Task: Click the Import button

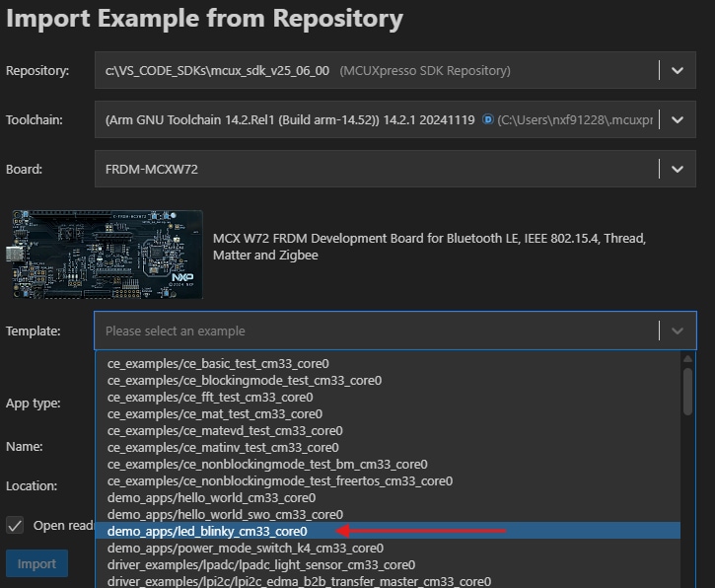Action: point(36,563)
